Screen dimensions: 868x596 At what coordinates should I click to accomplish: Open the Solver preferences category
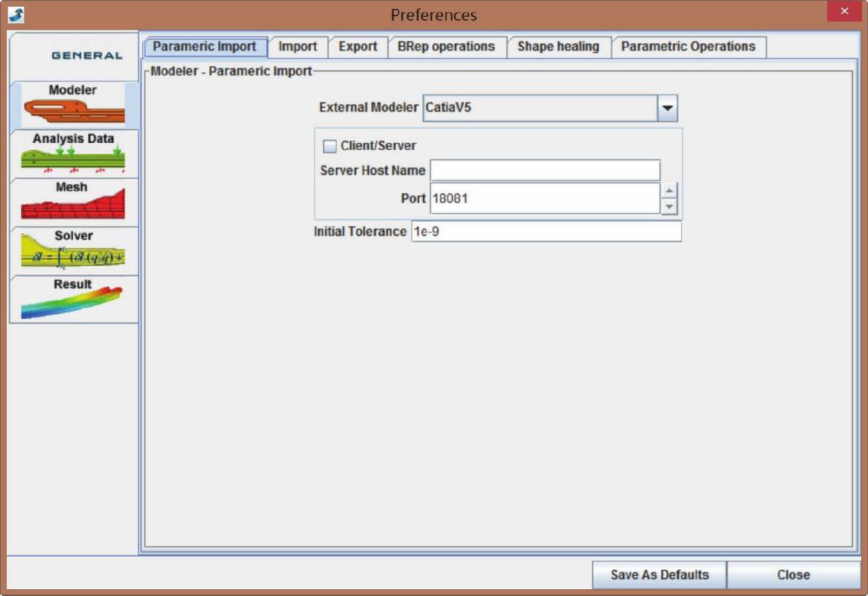pos(74,250)
